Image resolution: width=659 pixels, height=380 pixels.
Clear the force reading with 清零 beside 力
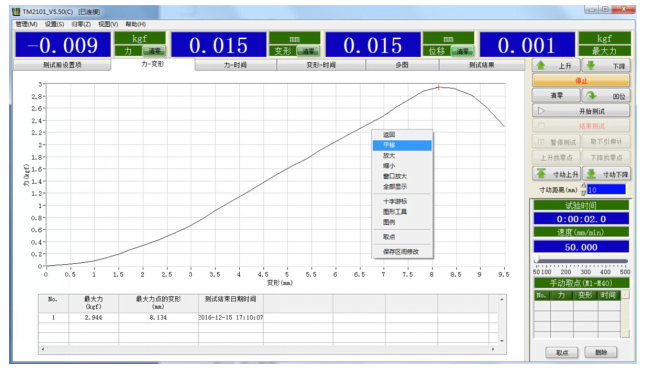click(x=154, y=51)
